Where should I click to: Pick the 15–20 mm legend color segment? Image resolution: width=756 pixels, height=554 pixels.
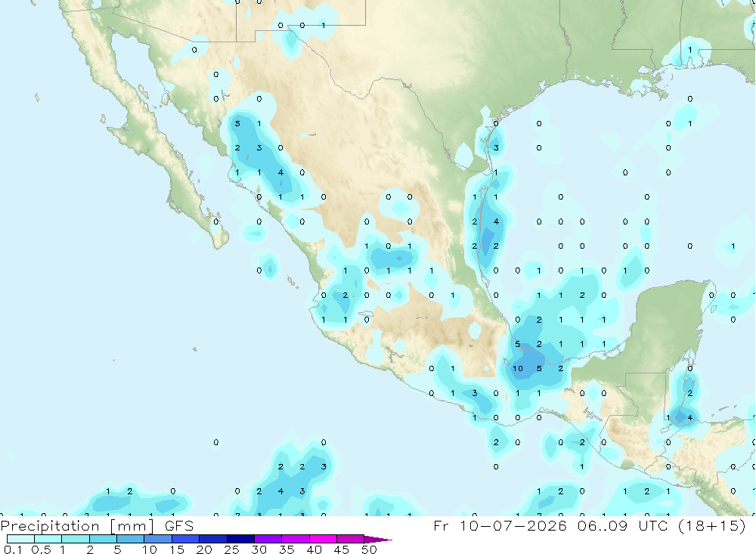coord(186,539)
